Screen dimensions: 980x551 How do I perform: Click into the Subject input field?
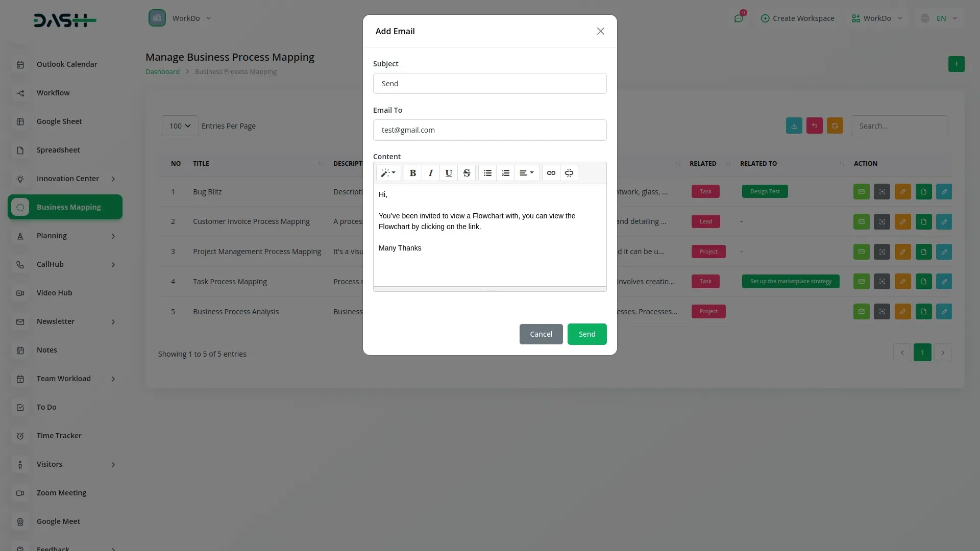489,84
